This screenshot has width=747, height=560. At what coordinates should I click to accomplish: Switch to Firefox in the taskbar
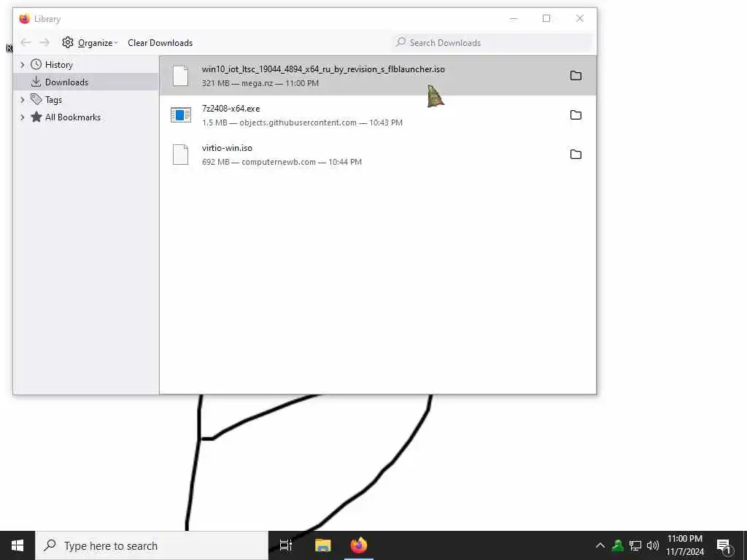tap(359, 545)
